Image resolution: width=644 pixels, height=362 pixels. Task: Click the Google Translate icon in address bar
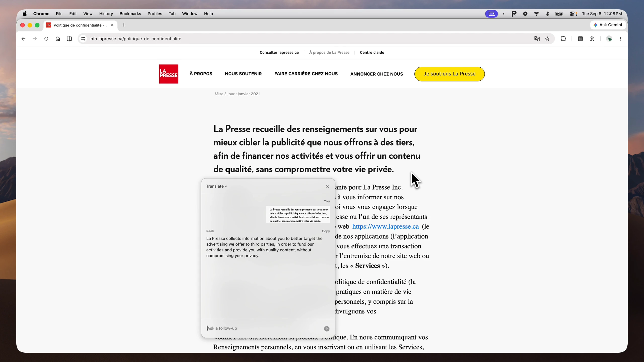pos(537,39)
